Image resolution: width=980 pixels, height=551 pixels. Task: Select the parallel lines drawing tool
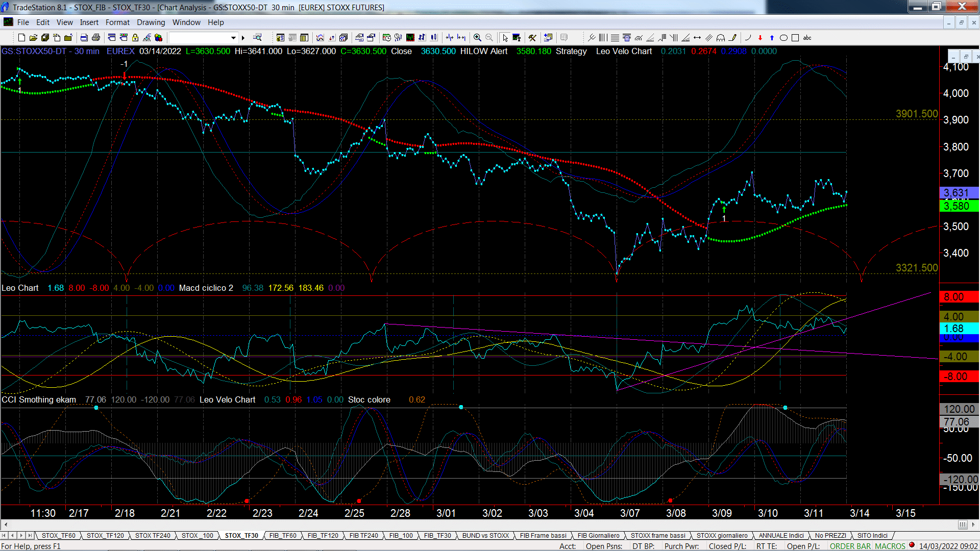click(x=708, y=38)
